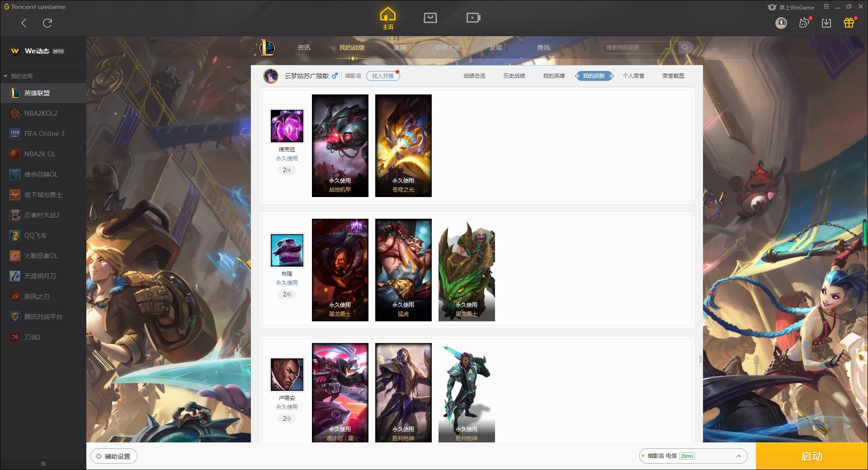Select 疾风之刃 app

click(x=43, y=296)
